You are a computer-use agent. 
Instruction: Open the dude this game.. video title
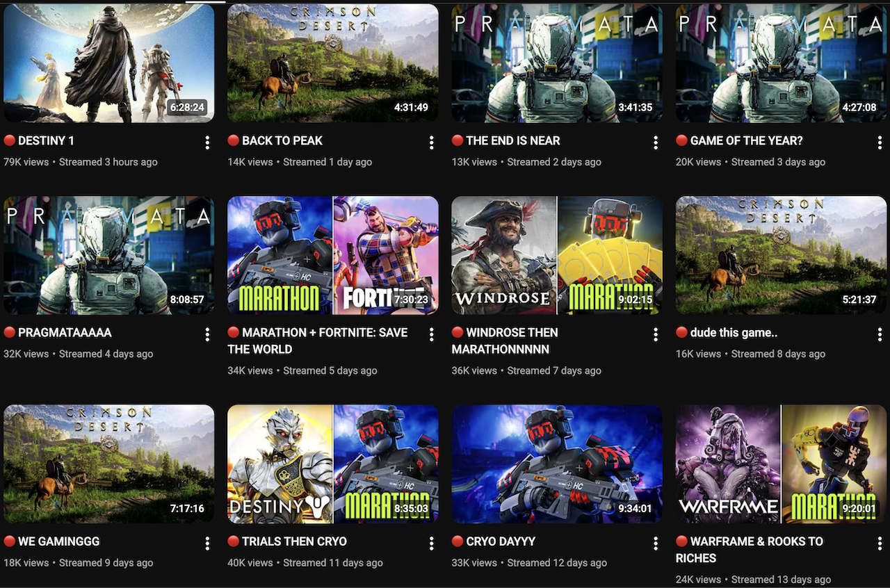pos(727,332)
